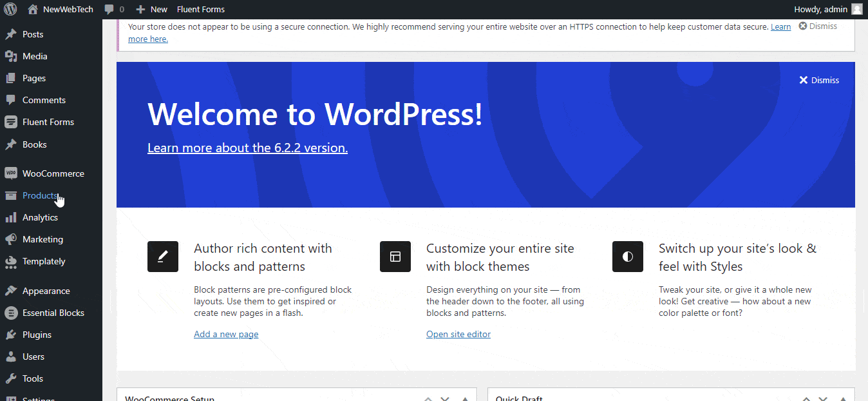Click New in the admin bar
The height and width of the screenshot is (401, 868).
pyautogui.click(x=158, y=10)
